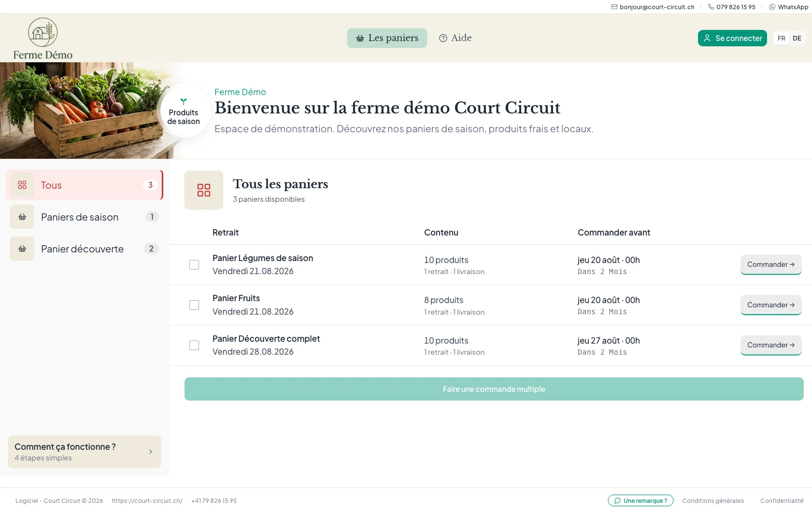Click the user icon in Se connecter

[707, 38]
